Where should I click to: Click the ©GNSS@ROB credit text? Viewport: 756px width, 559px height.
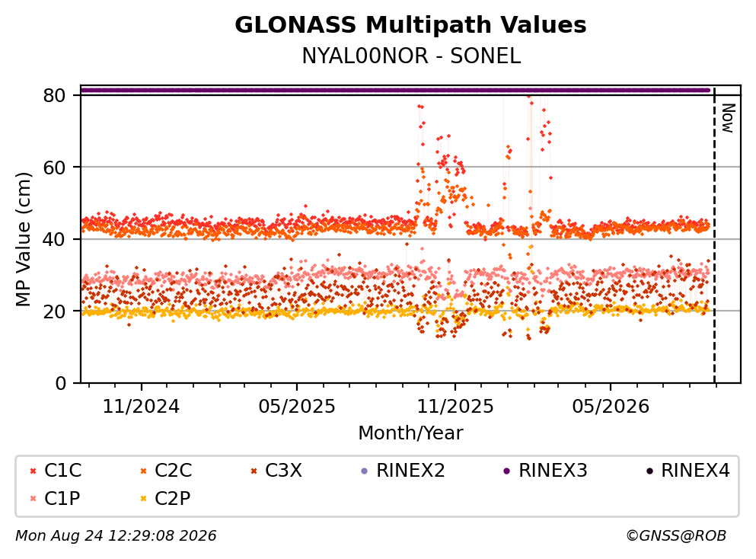pyautogui.click(x=676, y=536)
